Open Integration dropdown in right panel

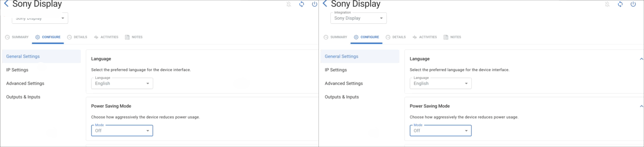click(358, 18)
